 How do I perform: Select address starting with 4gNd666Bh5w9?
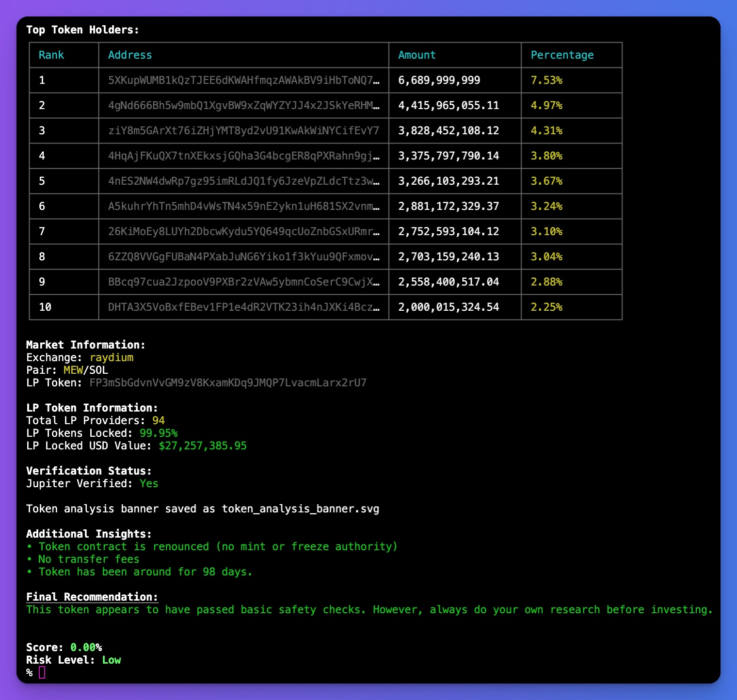(244, 106)
